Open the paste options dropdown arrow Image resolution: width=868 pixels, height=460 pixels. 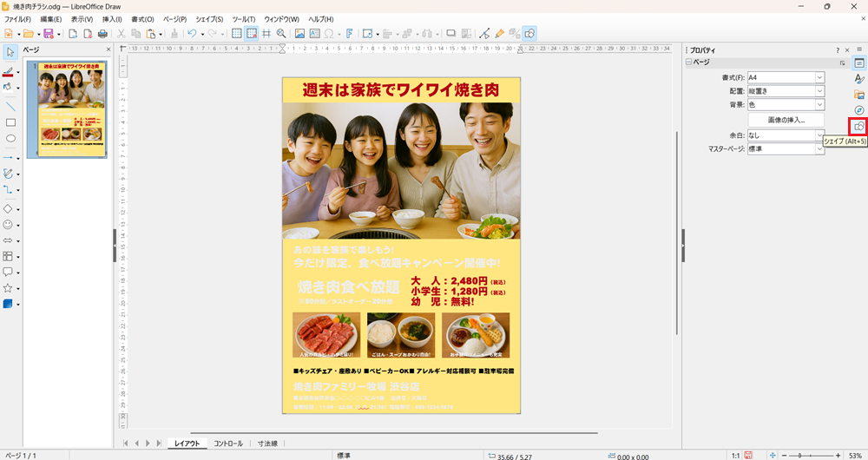click(x=161, y=35)
